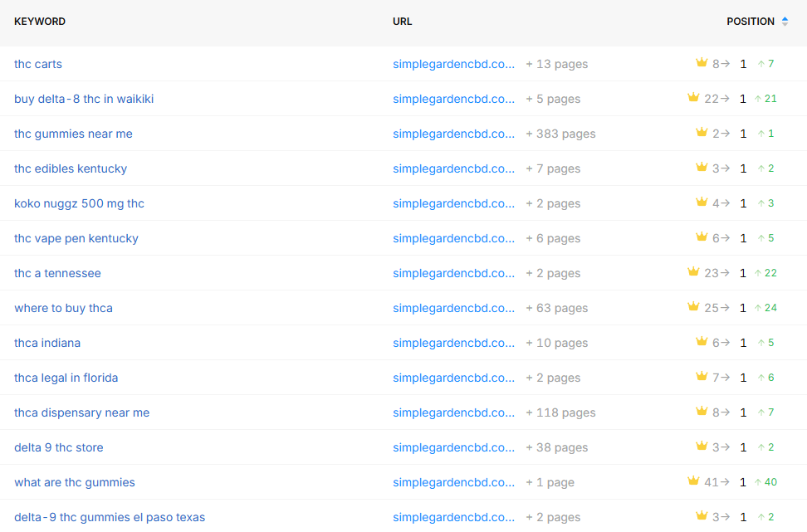Open the what are thc gummies keyword
The height and width of the screenshot is (532, 807).
click(75, 482)
